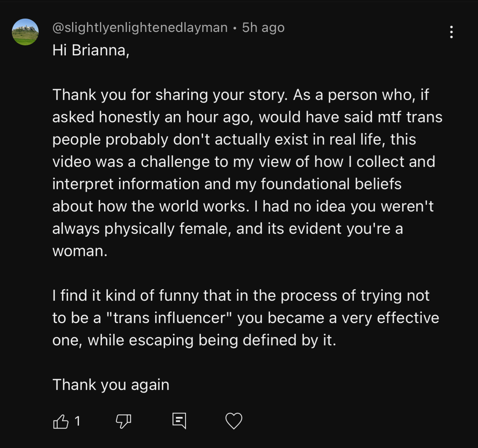Dislike the comment with thumbs-down icon
478x448 pixels.
pos(123,421)
